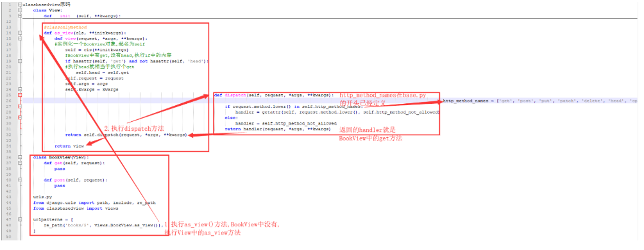Click 'handler = self.http_method_not_allowed' on line 30
The width and height of the screenshot is (644, 250).
286,123
